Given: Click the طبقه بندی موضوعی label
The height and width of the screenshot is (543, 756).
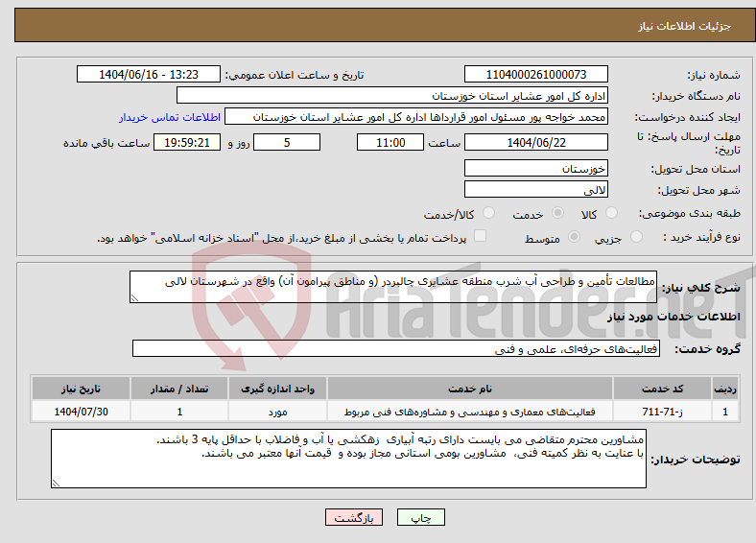Looking at the screenshot, I should [x=690, y=213].
